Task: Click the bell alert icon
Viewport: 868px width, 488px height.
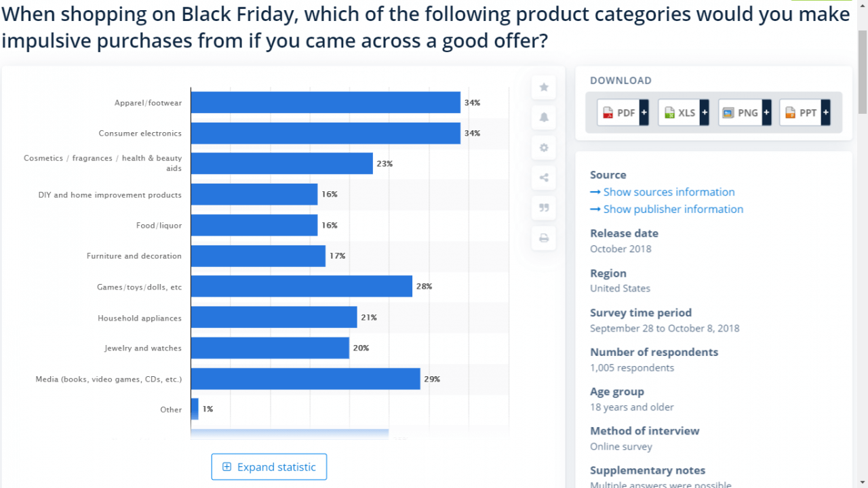Action: click(x=543, y=117)
